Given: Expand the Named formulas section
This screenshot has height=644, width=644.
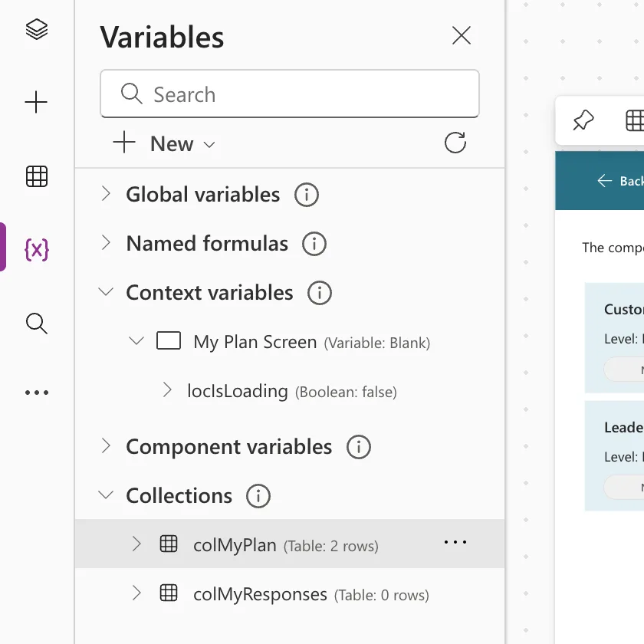Looking at the screenshot, I should point(106,243).
